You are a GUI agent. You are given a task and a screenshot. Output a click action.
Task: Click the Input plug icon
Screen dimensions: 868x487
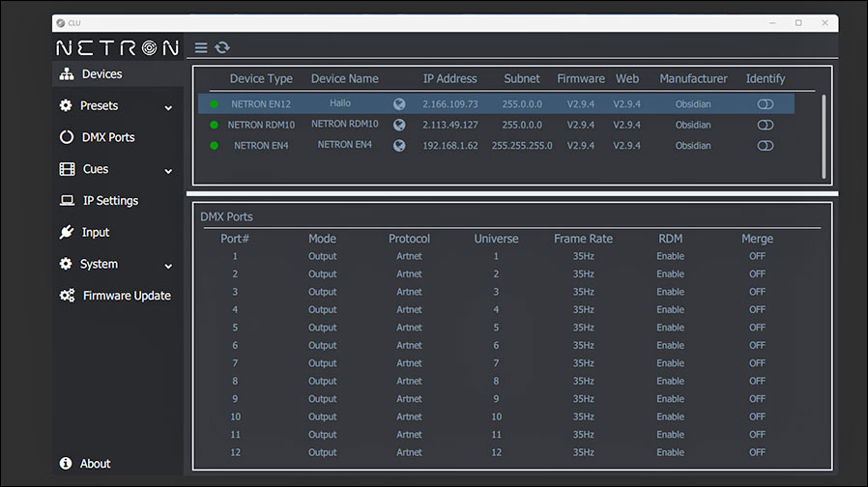[x=67, y=233]
